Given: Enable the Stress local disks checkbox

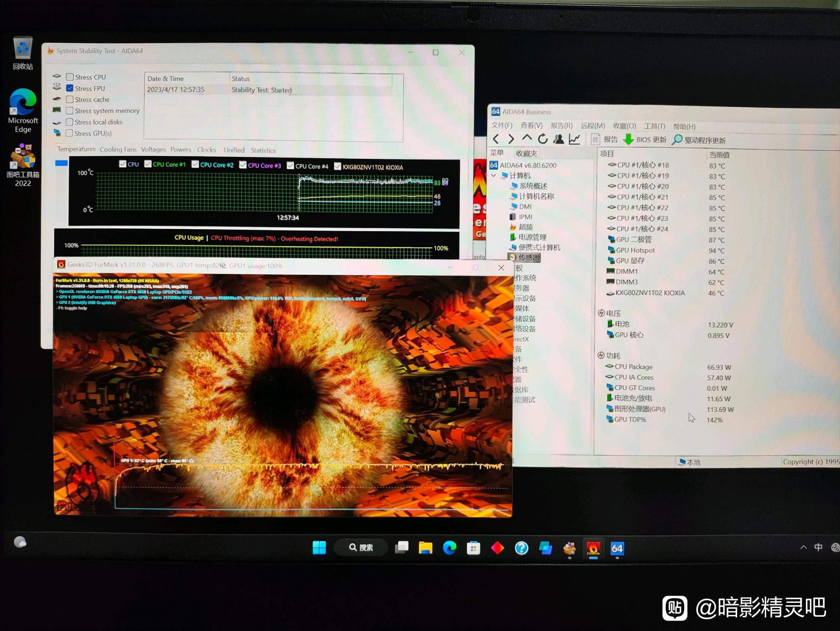Looking at the screenshot, I should (x=70, y=122).
